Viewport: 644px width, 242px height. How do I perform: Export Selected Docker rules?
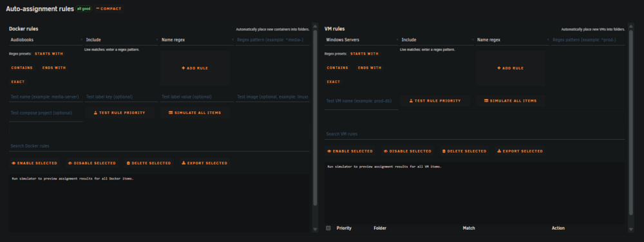click(204, 163)
